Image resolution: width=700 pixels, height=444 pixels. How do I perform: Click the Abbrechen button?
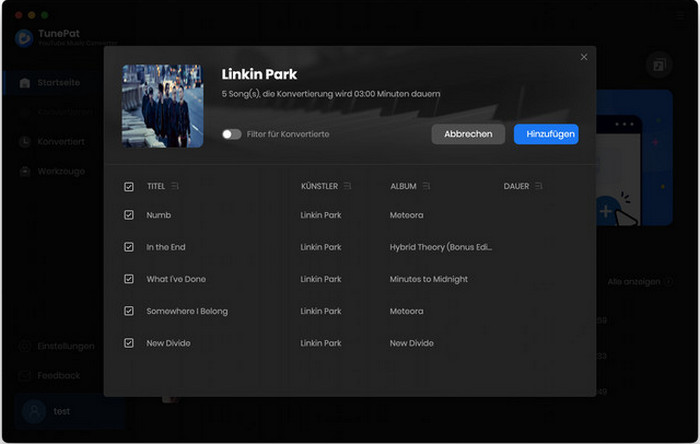468,134
